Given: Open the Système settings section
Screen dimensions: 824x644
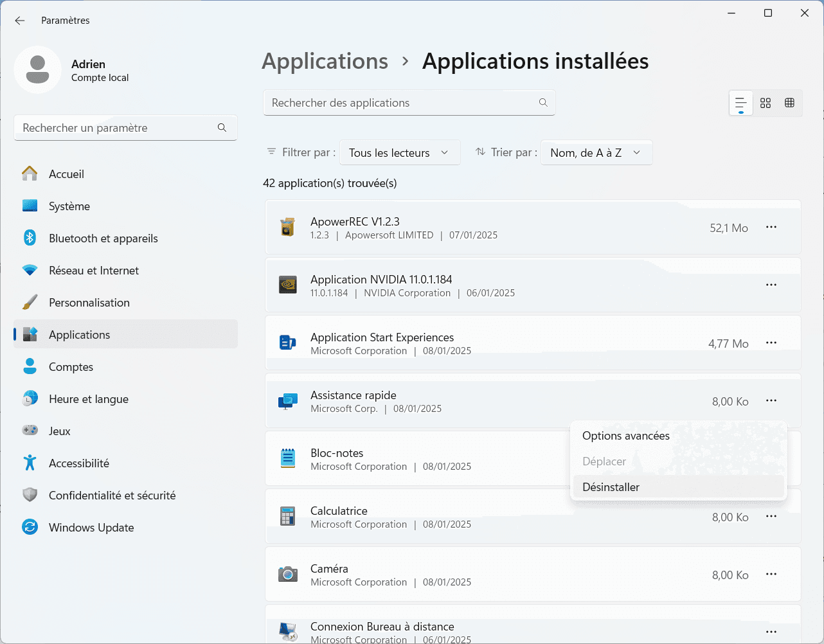Looking at the screenshot, I should pyautogui.click(x=125, y=206).
